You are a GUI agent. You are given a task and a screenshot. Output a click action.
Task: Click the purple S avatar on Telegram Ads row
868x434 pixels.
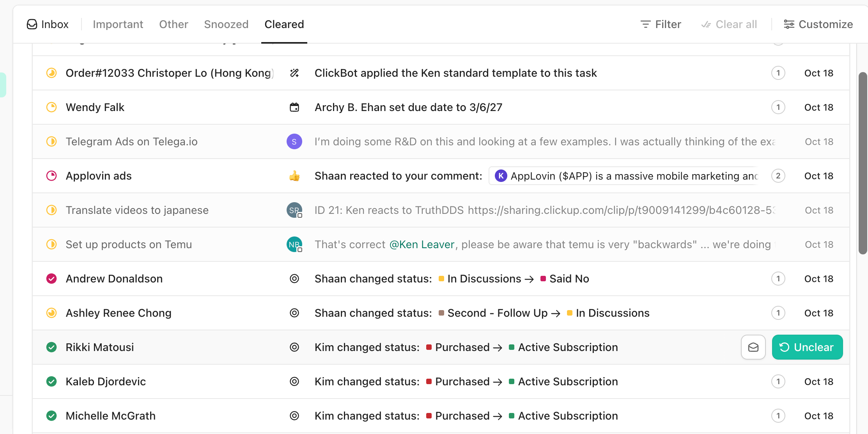(294, 141)
